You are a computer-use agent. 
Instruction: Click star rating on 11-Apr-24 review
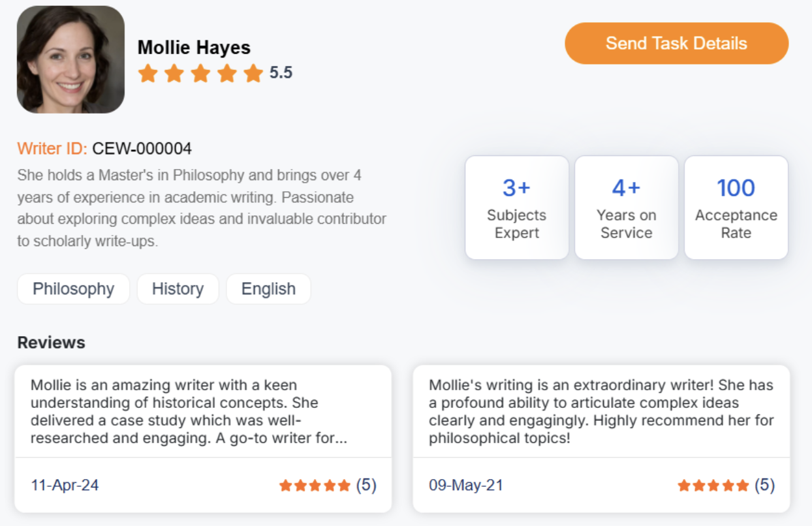315,486
